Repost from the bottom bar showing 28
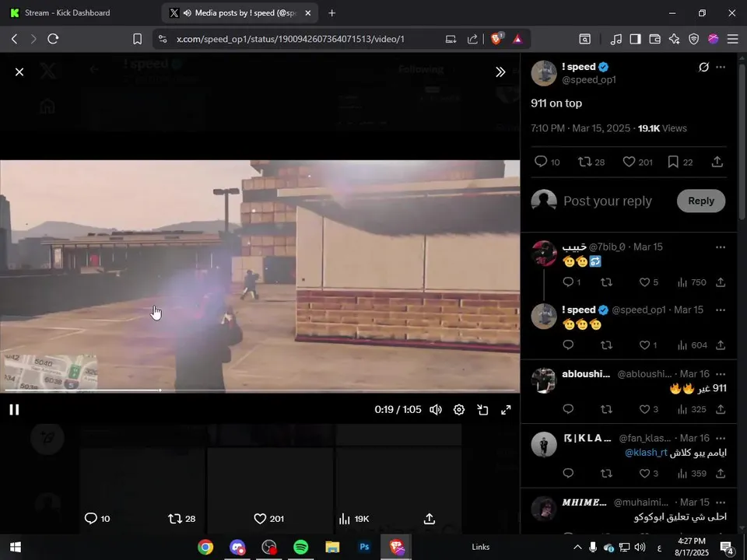The image size is (747, 560). tap(182, 519)
